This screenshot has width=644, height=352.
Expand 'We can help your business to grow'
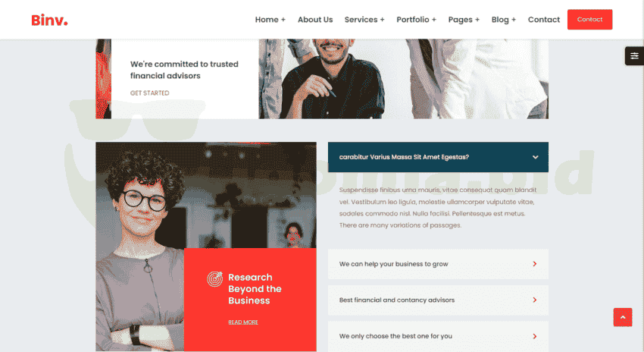pyautogui.click(x=438, y=264)
